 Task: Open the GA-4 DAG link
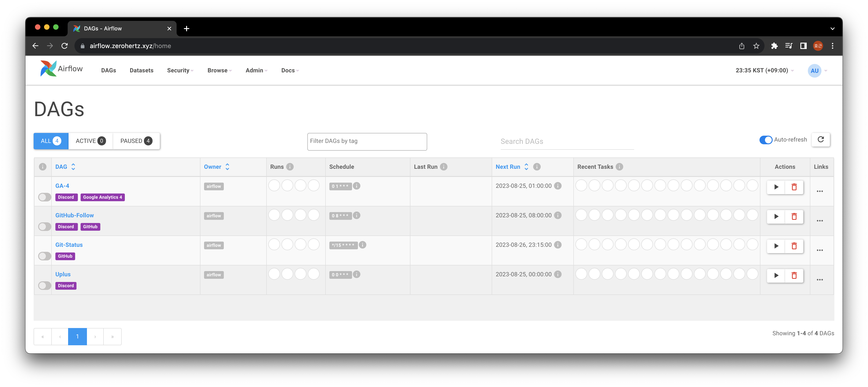(x=62, y=186)
